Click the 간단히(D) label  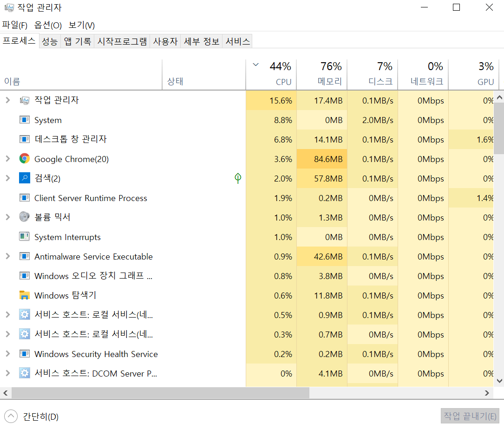point(41,417)
